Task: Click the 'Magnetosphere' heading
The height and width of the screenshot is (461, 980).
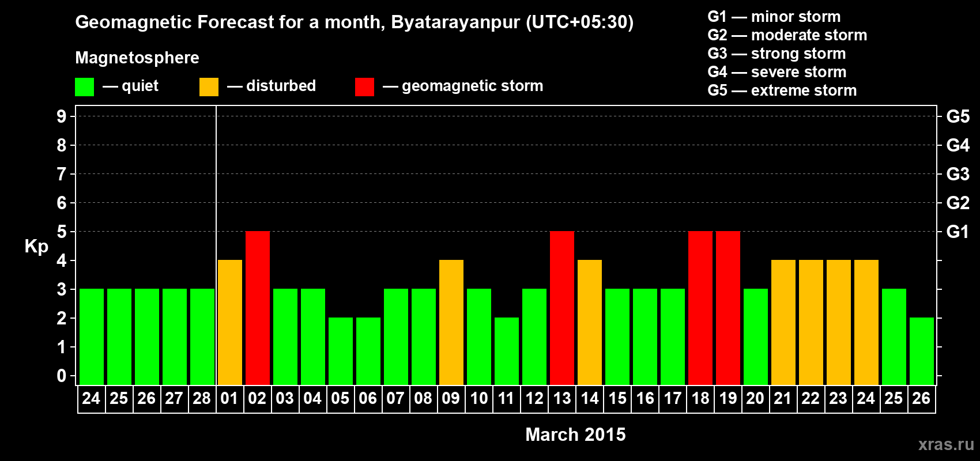Action: [137, 58]
